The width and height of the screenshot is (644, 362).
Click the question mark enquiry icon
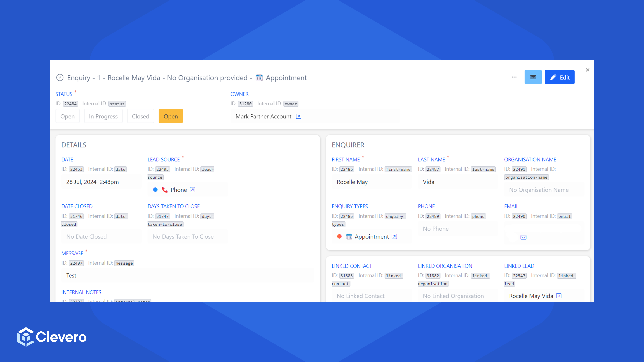click(60, 78)
